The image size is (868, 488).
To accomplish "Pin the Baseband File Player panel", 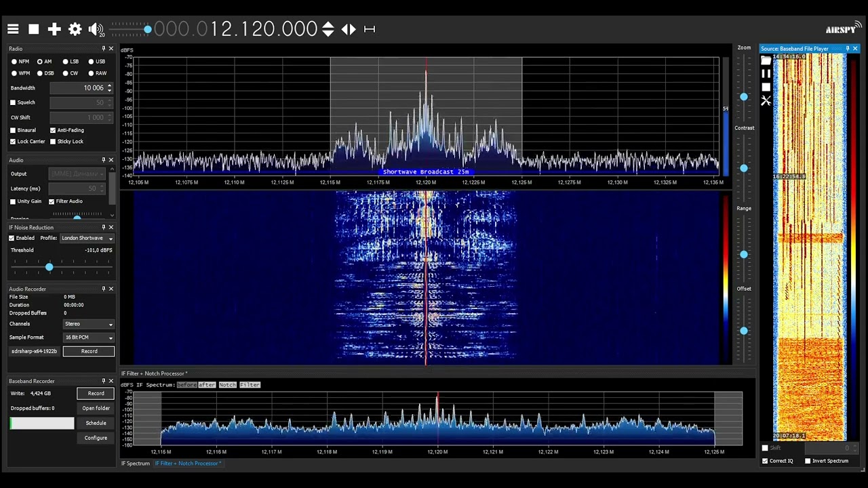I will click(847, 49).
